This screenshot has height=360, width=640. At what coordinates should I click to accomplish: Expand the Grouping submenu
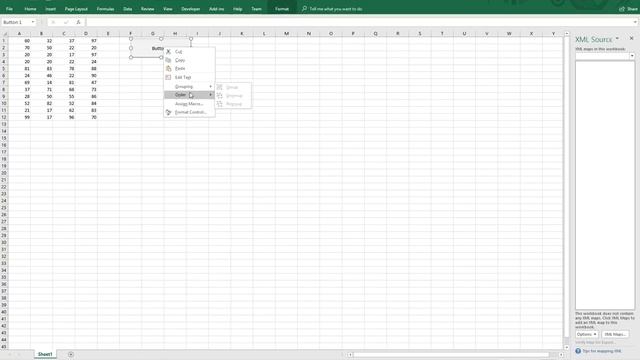[x=189, y=87]
